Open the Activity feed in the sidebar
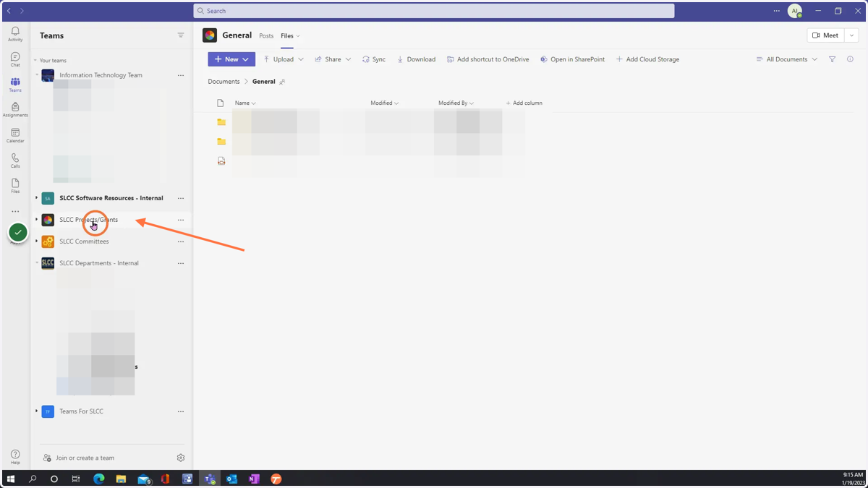 pos(15,34)
